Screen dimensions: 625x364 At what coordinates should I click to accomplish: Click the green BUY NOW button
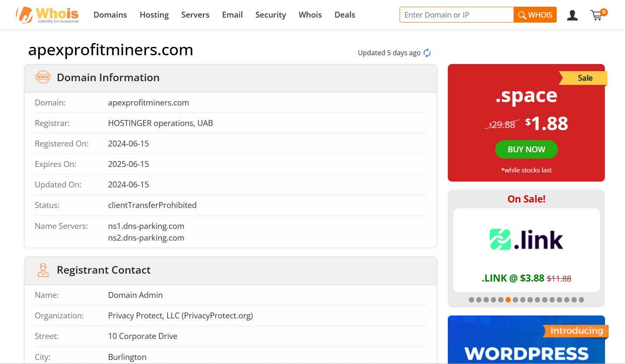click(527, 149)
